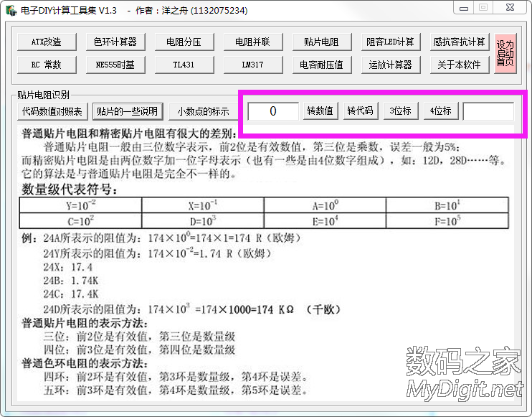Open the TL431 calculator
The width and height of the screenshot is (532, 417).
(184, 65)
